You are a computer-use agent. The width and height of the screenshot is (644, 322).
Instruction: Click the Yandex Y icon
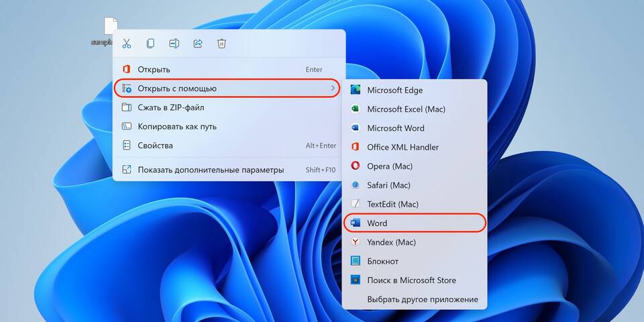point(356,242)
